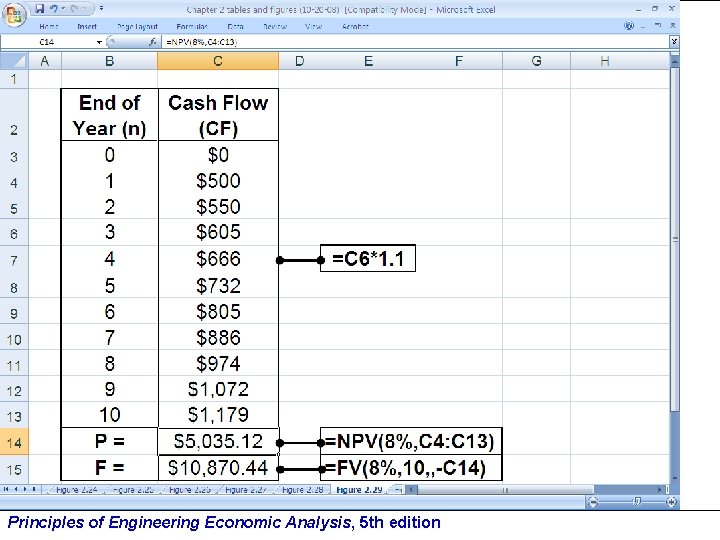
Task: Select column C header
Action: click(x=218, y=61)
